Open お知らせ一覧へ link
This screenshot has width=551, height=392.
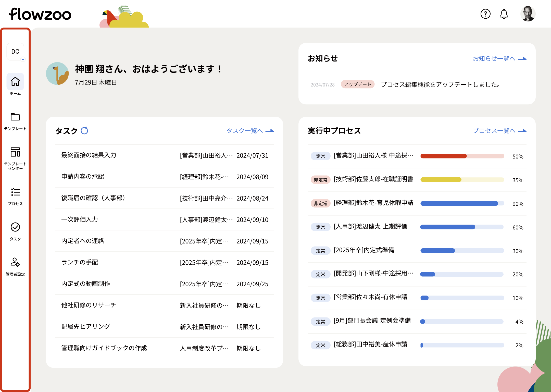coord(494,58)
